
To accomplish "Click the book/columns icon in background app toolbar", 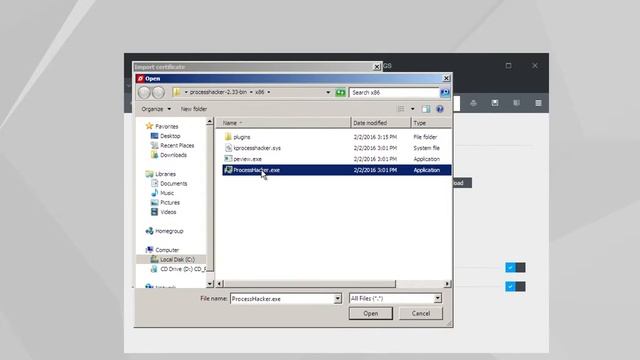I will (x=516, y=103).
